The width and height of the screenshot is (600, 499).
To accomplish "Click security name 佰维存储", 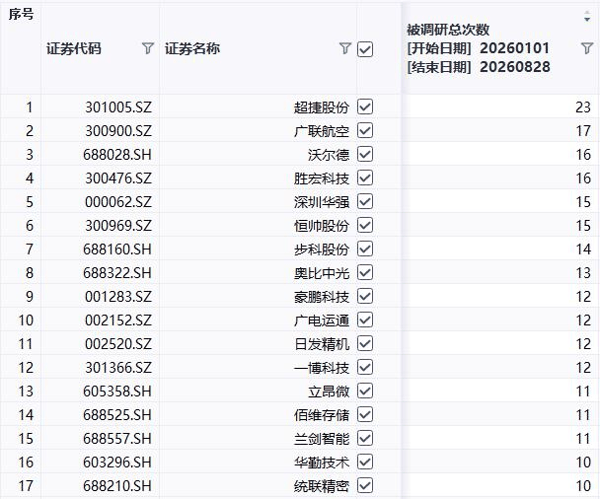I will point(321,415).
